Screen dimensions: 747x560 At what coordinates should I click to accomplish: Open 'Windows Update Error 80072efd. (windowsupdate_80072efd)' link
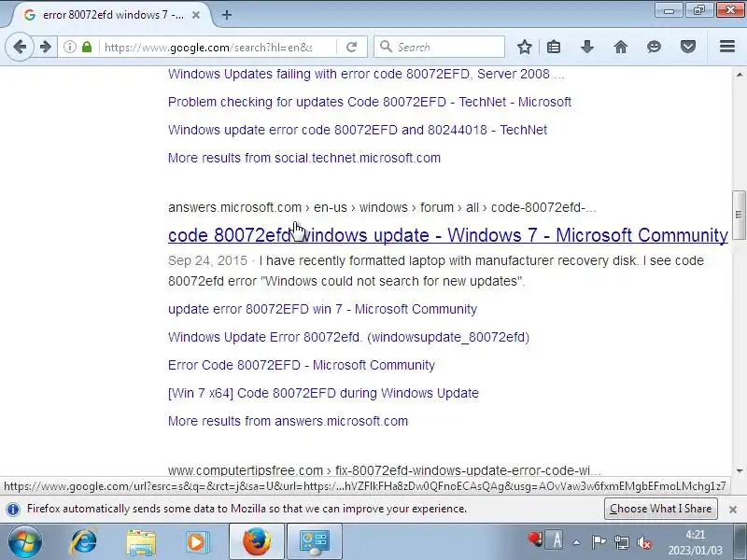pos(348,337)
